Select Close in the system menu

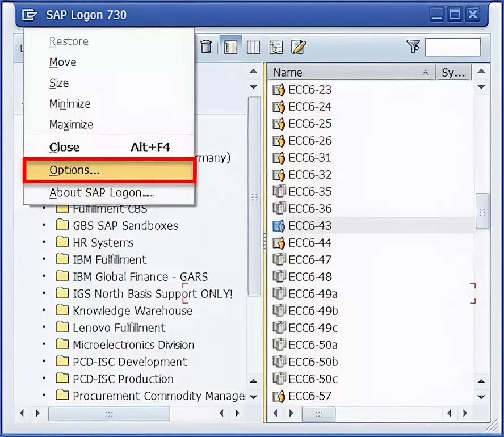[x=110, y=147]
